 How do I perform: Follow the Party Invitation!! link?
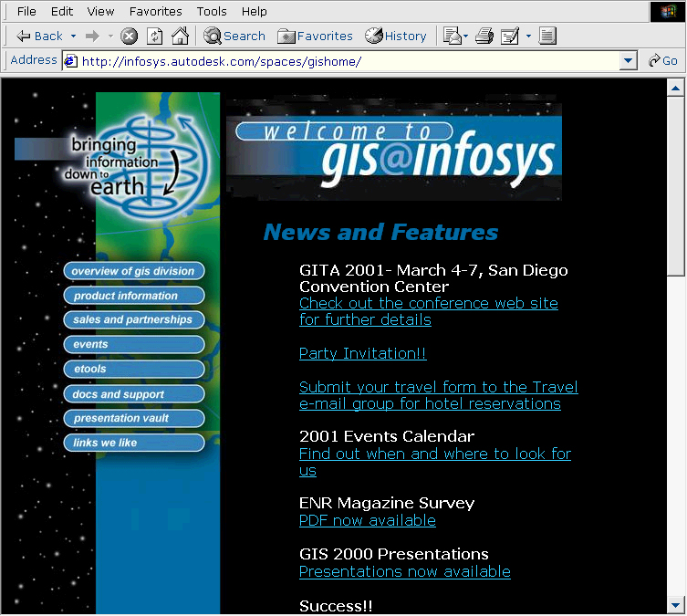pyautogui.click(x=362, y=353)
